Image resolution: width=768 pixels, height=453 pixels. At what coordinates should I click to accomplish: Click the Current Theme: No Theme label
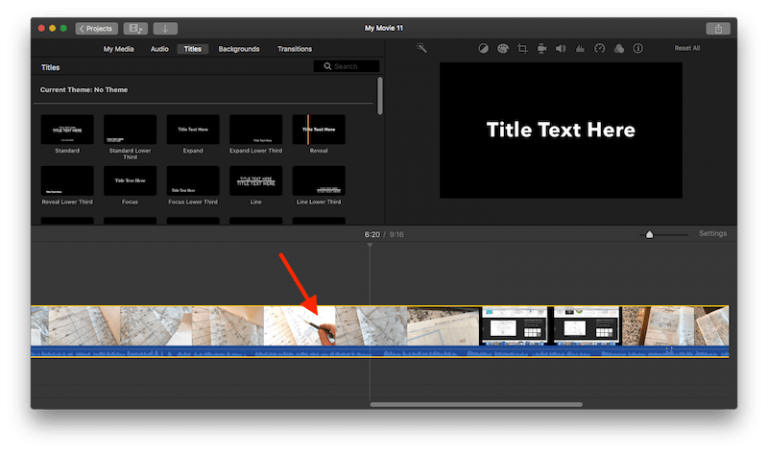click(84, 90)
